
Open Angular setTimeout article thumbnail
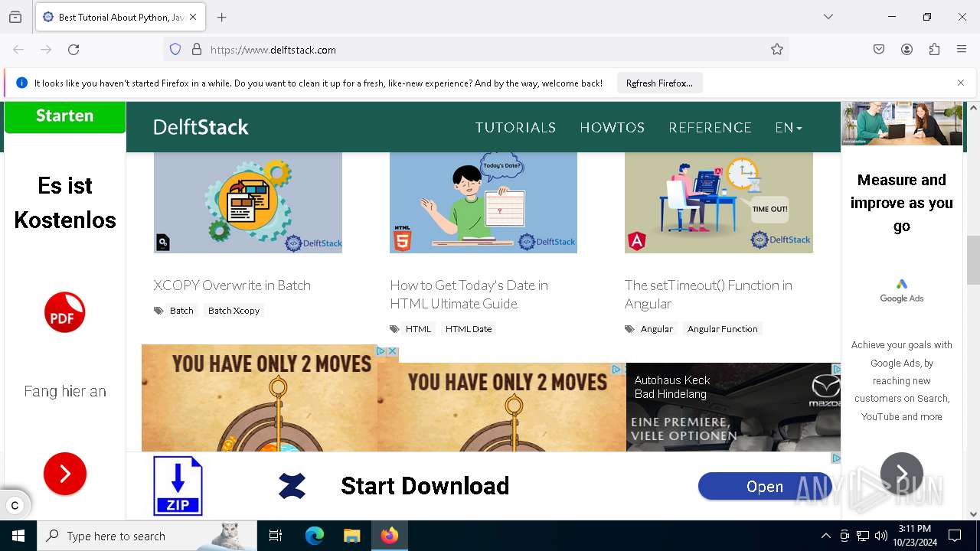719,203
